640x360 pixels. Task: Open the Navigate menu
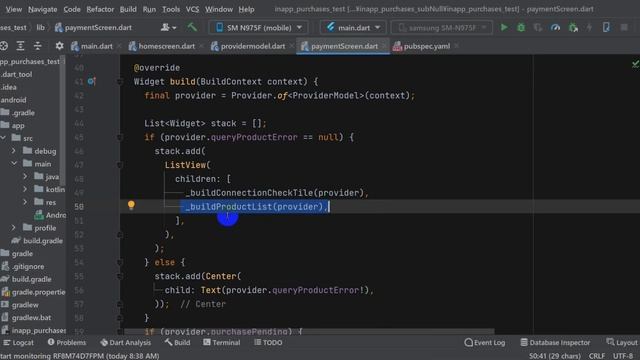click(42, 9)
